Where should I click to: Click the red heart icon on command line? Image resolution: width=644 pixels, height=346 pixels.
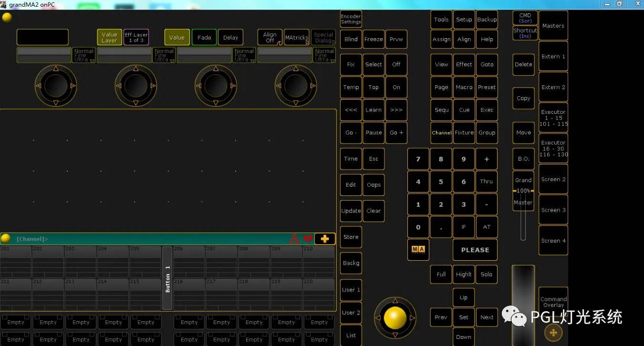click(x=308, y=239)
